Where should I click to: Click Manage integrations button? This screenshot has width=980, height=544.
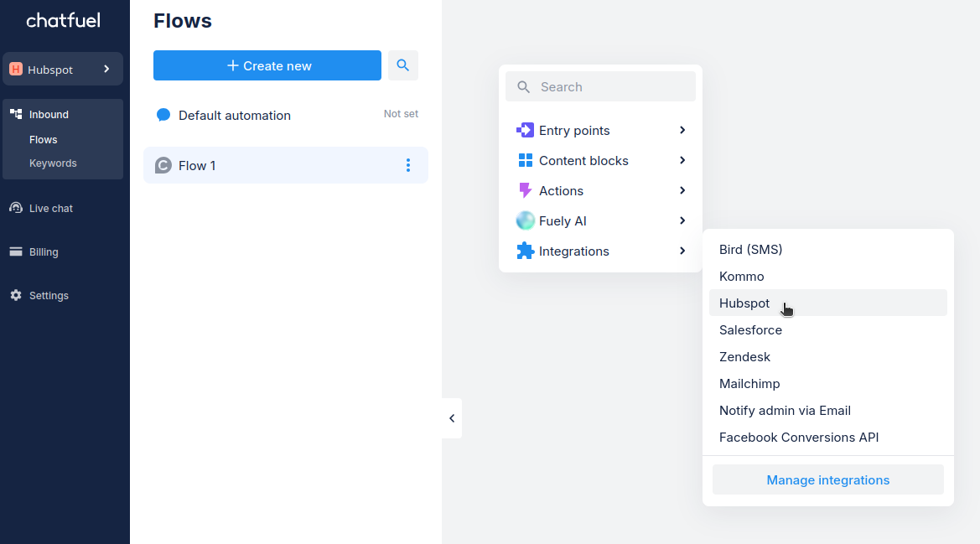pos(827,479)
